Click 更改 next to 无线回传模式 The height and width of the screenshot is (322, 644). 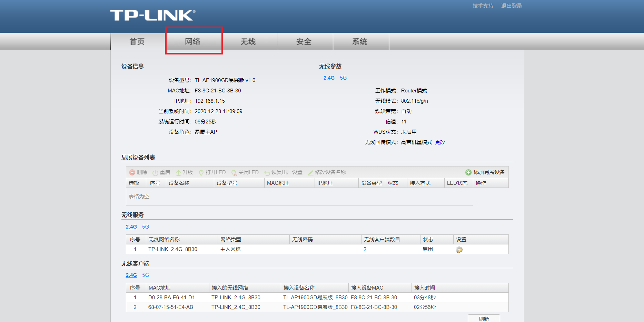click(440, 142)
